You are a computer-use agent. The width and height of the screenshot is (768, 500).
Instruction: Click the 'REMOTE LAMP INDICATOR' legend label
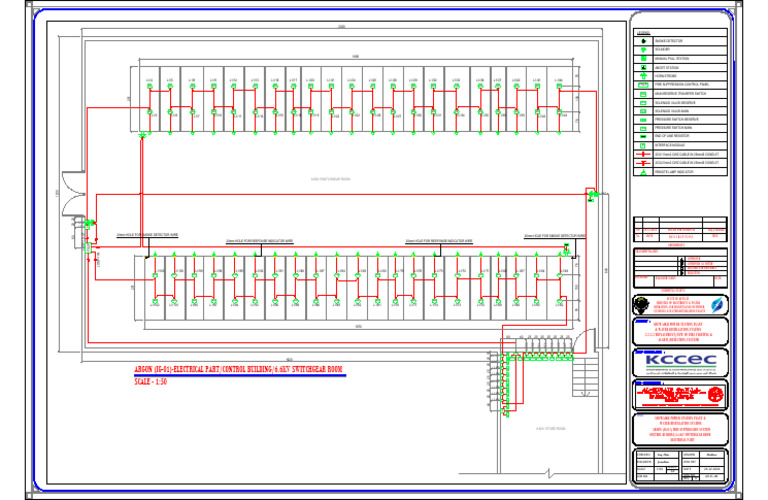click(674, 172)
